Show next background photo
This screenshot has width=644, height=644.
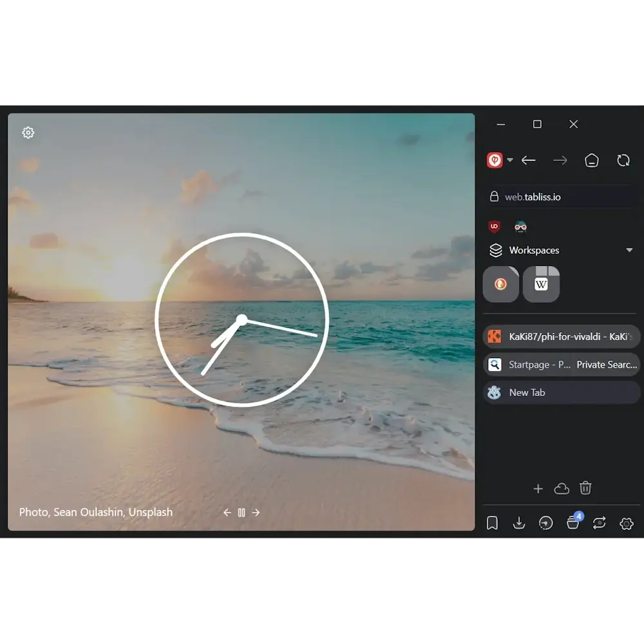click(x=256, y=513)
